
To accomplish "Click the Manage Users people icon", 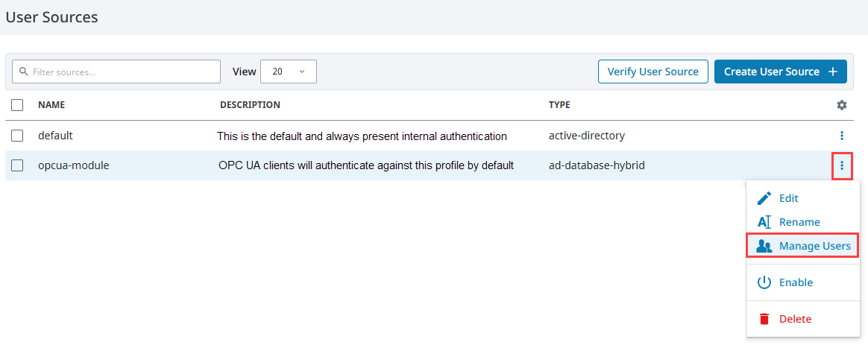I will tap(764, 246).
